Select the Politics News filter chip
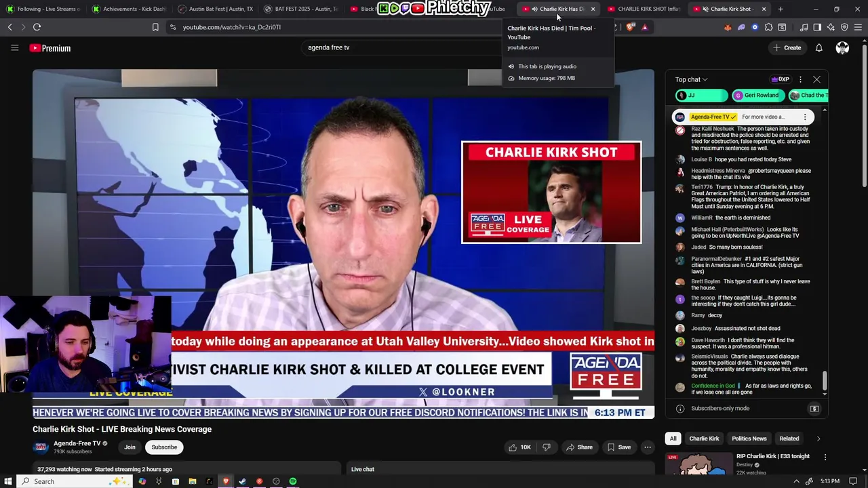Screen dimensions: 868x488 click(749, 439)
